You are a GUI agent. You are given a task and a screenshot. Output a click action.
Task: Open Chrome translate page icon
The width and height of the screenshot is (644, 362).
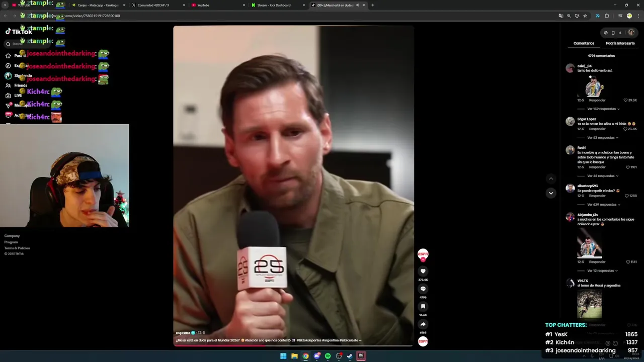(x=561, y=16)
